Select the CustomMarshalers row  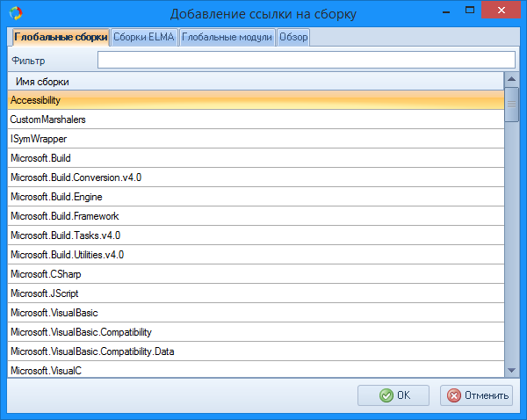tap(256, 119)
